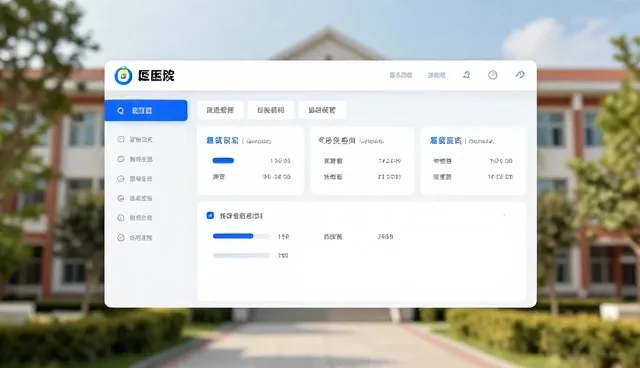Click the short blue pill bar in the first card
640x368 pixels.
click(x=223, y=160)
